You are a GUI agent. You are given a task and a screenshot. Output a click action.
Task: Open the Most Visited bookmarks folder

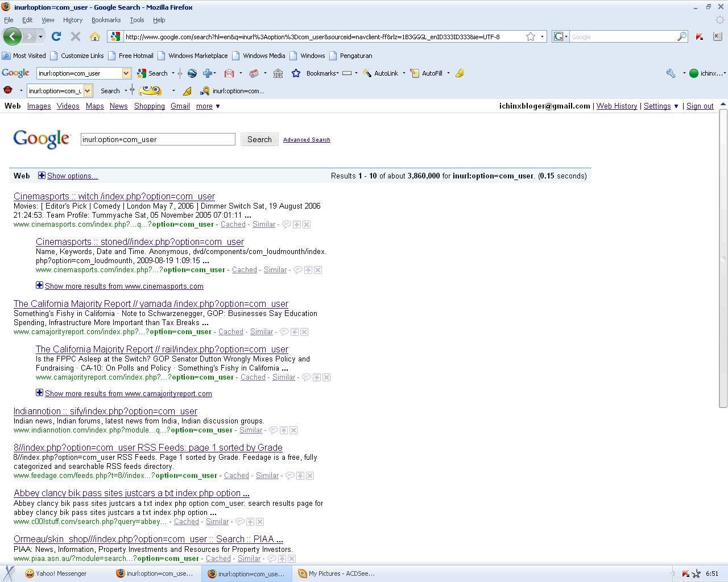point(24,56)
